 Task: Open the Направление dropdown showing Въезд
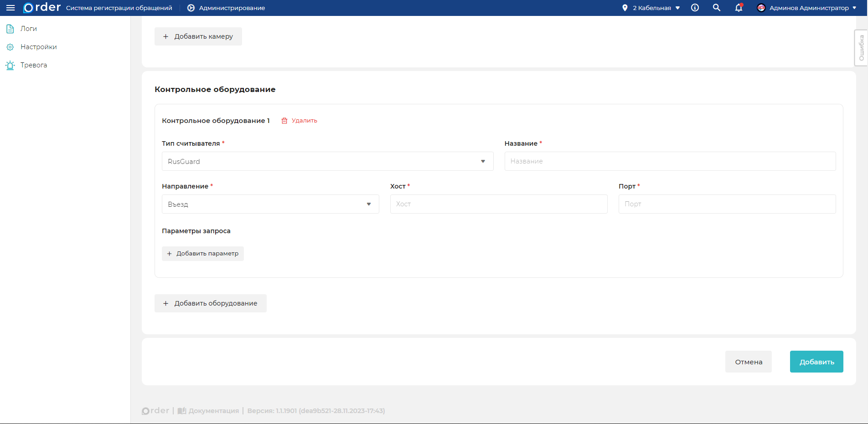click(270, 204)
